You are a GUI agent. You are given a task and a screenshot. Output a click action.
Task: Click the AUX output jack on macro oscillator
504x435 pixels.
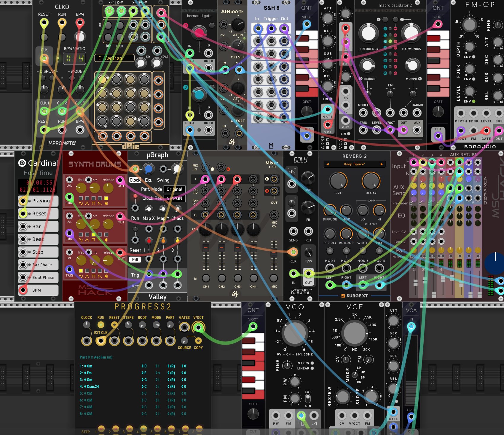pos(417,130)
